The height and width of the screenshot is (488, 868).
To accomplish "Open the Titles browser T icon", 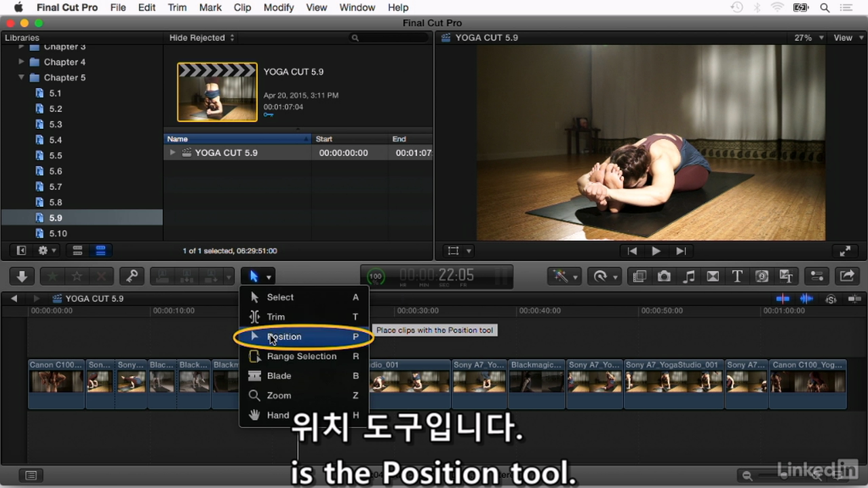I will point(737,276).
